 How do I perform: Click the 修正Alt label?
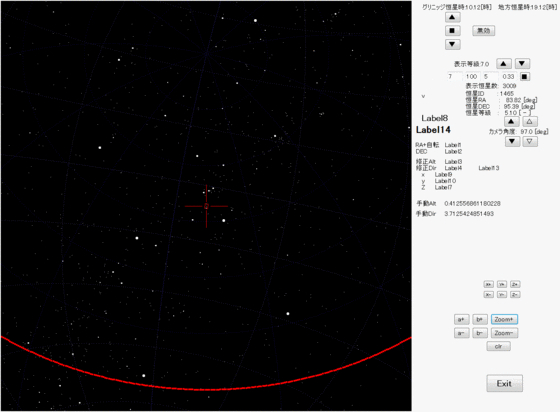425,162
